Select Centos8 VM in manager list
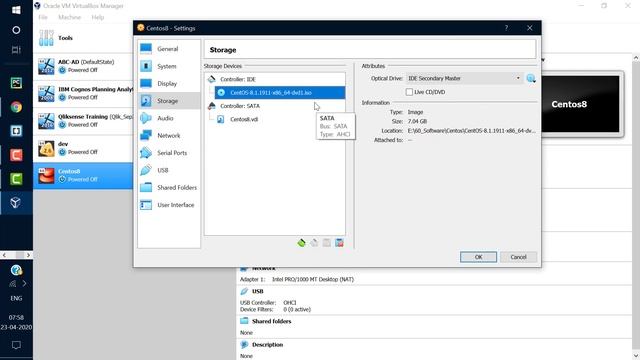This screenshot has height=360, width=640. [x=83, y=176]
